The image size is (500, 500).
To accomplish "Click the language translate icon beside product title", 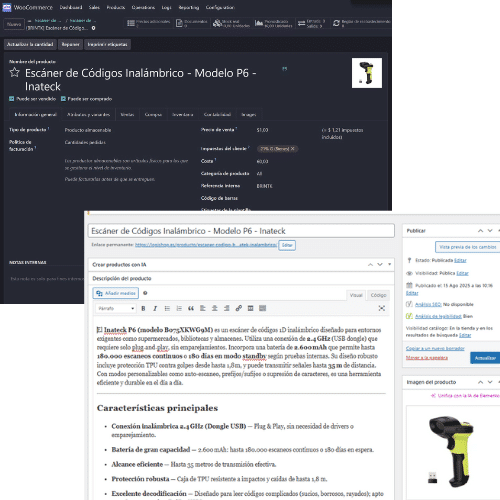I will 285,69.
